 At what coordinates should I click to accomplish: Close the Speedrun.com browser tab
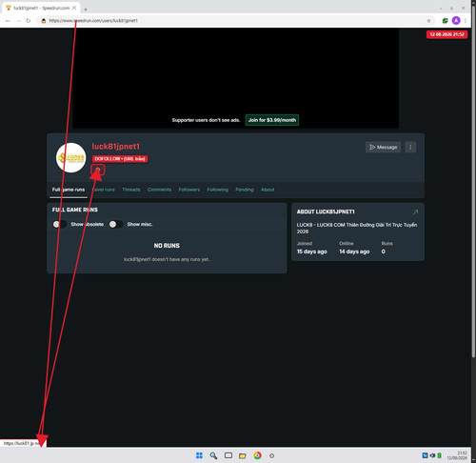74,8
